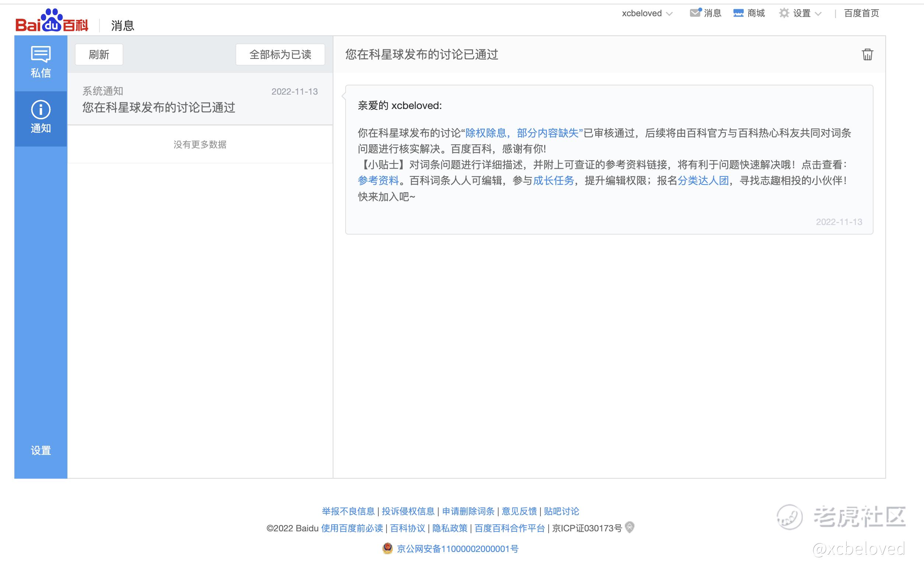The width and height of the screenshot is (924, 570).
Task: Open 设置 at bottom of sidebar
Action: (x=41, y=450)
